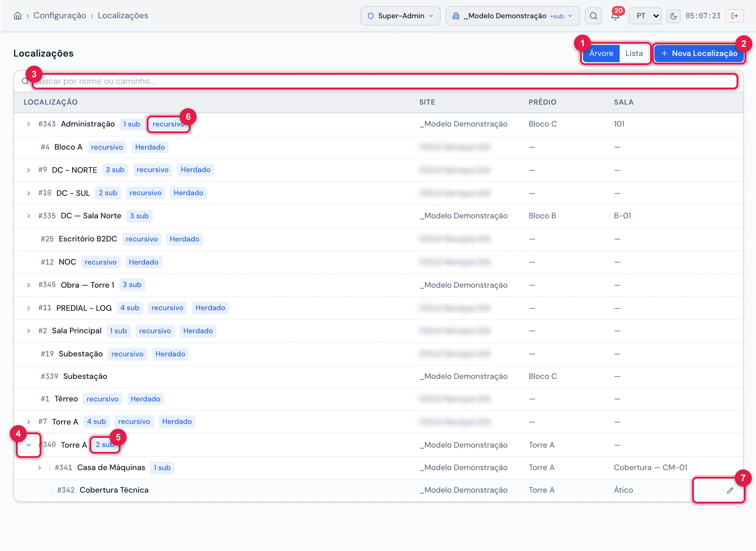Click the PRÉDIO column header
The image size is (756, 551).
pos(542,102)
